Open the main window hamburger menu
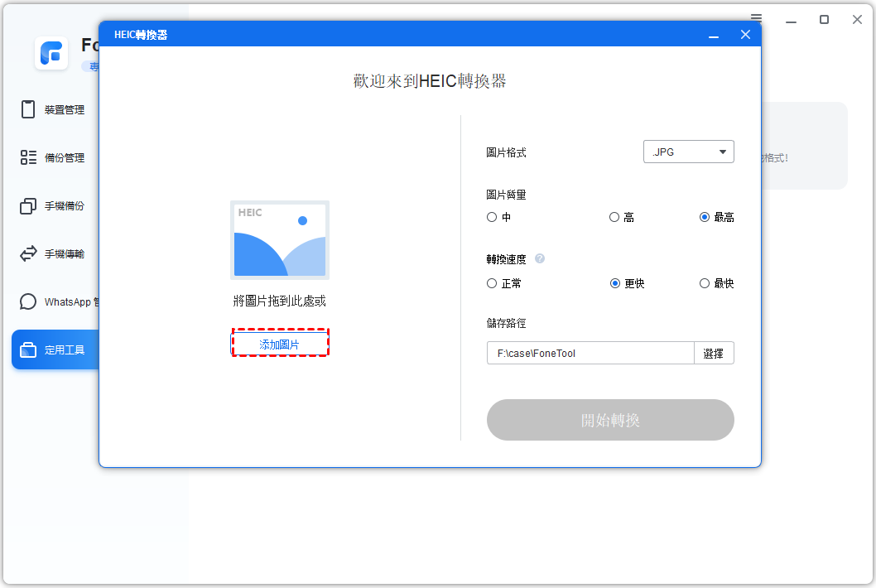 (x=756, y=19)
